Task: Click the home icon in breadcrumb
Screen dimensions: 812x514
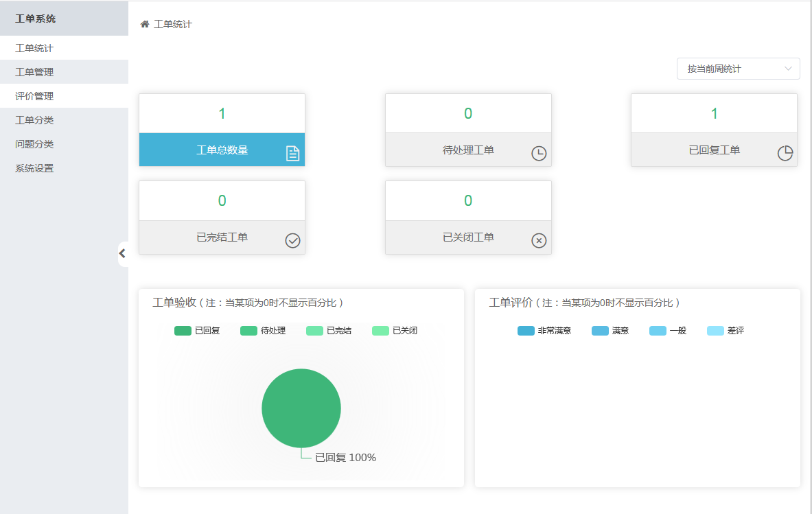Action: 145,24
